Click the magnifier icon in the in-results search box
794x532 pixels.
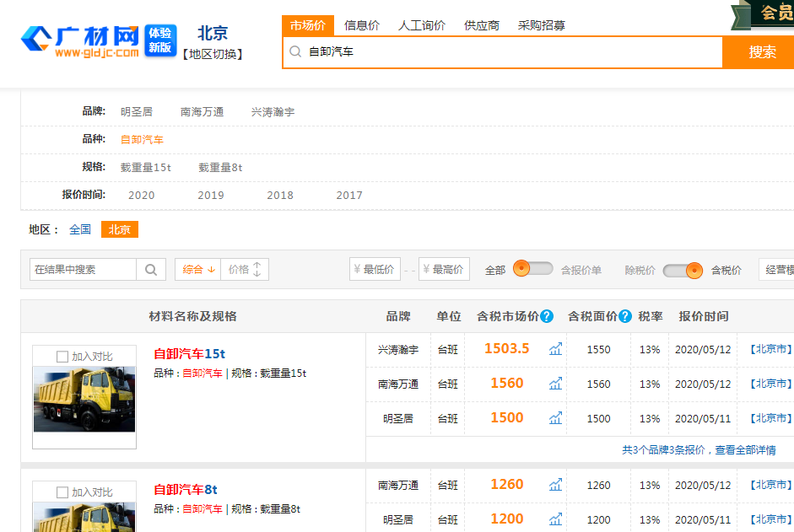pyautogui.click(x=151, y=269)
